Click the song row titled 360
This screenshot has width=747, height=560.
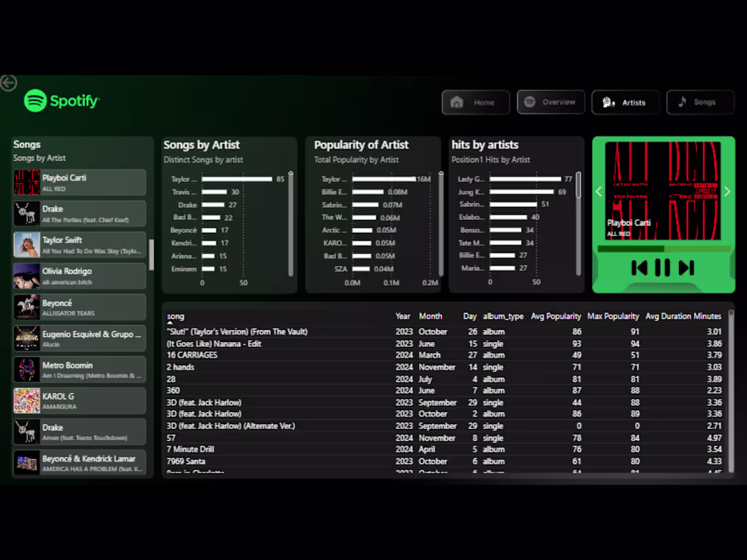click(444, 390)
